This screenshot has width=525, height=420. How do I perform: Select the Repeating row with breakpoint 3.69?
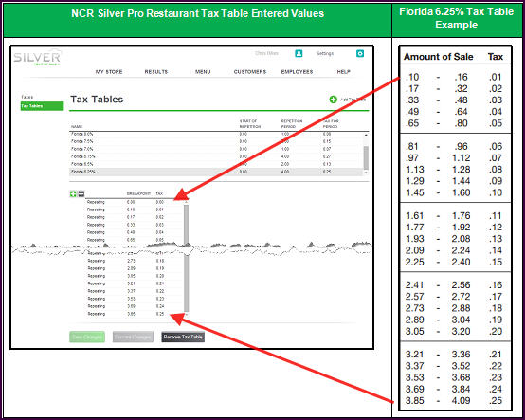tap(134, 306)
